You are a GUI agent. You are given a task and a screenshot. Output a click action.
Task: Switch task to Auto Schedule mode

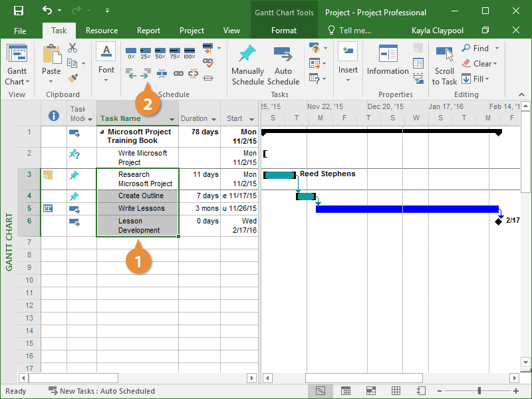(x=283, y=65)
